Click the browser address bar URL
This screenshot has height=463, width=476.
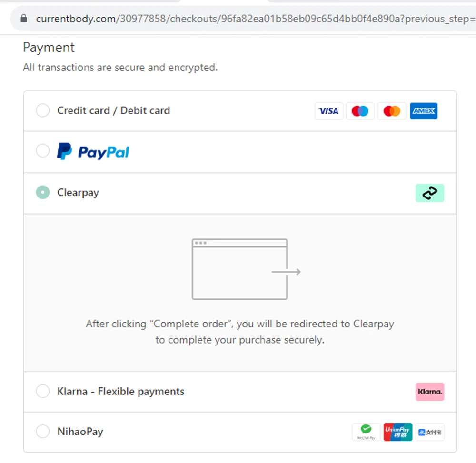(x=190, y=19)
